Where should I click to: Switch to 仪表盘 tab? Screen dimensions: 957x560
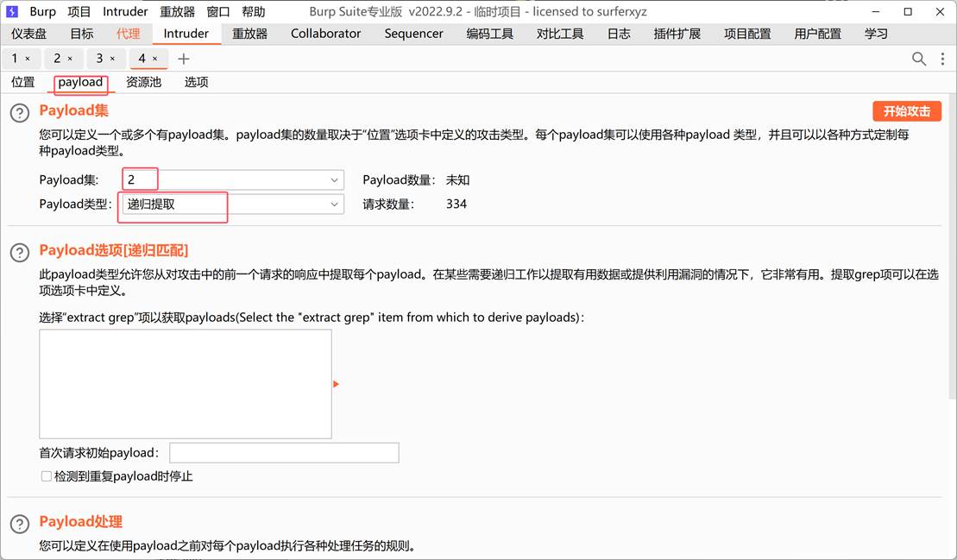pos(28,34)
